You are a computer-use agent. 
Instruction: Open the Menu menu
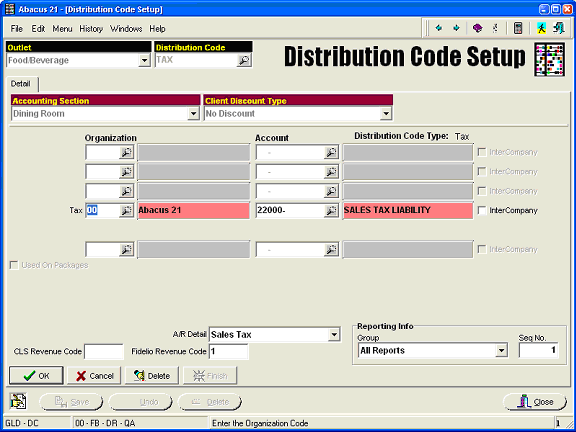pos(62,29)
